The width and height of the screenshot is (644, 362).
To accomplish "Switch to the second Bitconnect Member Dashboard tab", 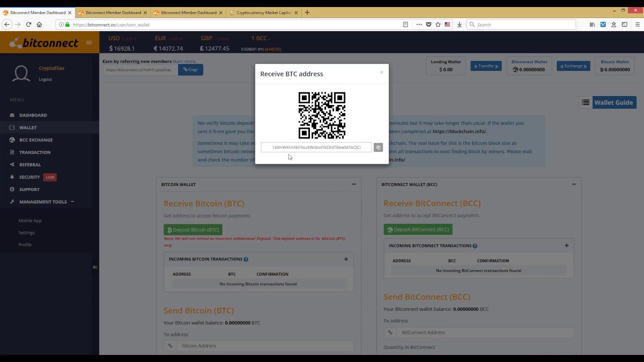I will 113,12.
